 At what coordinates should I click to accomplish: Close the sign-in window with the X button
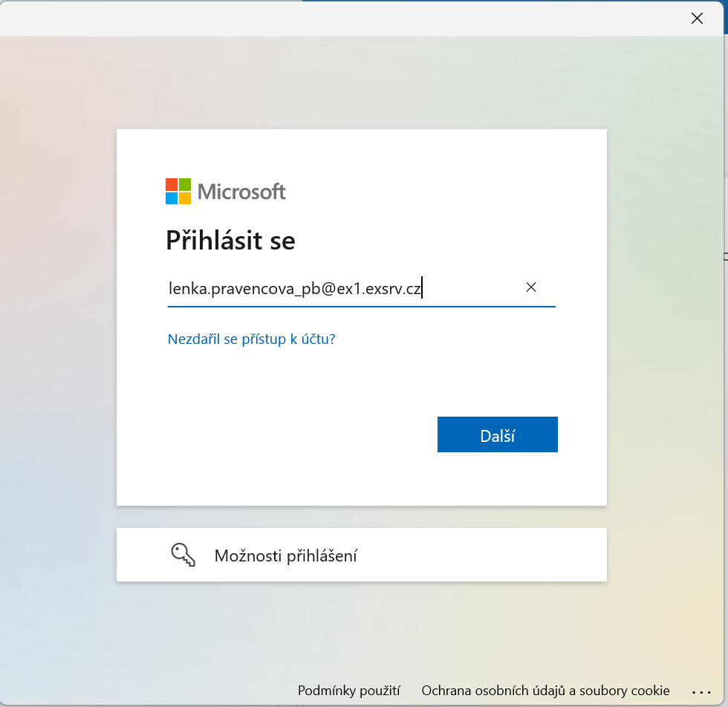tap(697, 19)
